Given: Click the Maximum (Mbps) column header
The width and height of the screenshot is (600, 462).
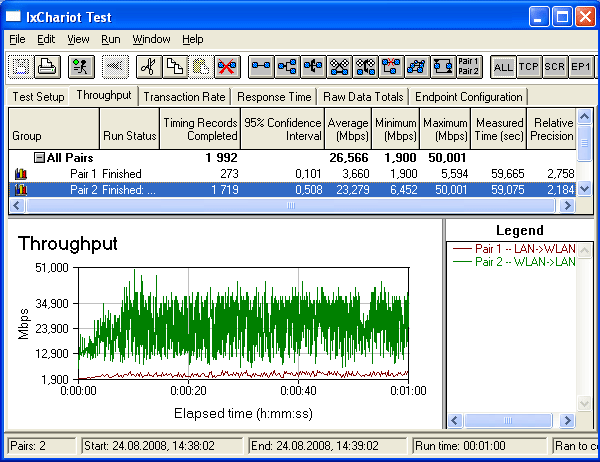Looking at the screenshot, I should [x=445, y=129].
